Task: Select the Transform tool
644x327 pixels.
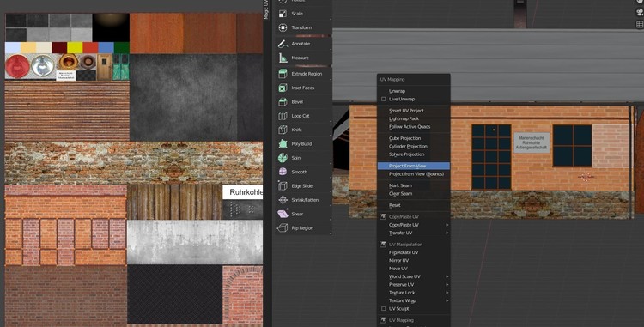Action: [x=303, y=27]
